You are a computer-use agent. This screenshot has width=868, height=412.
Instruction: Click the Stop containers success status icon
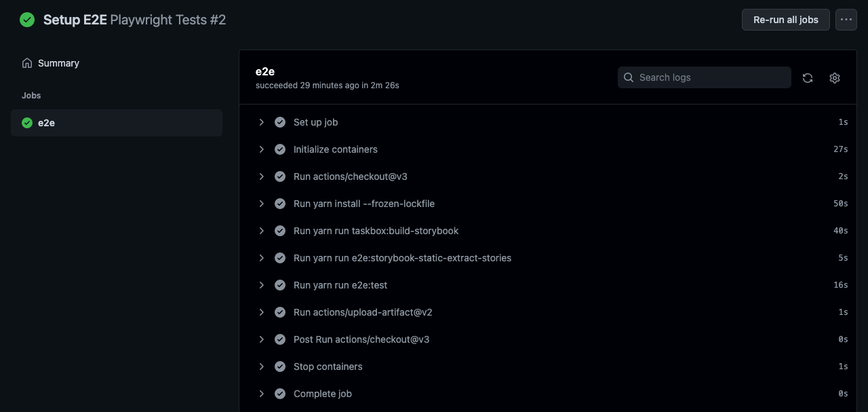click(279, 367)
